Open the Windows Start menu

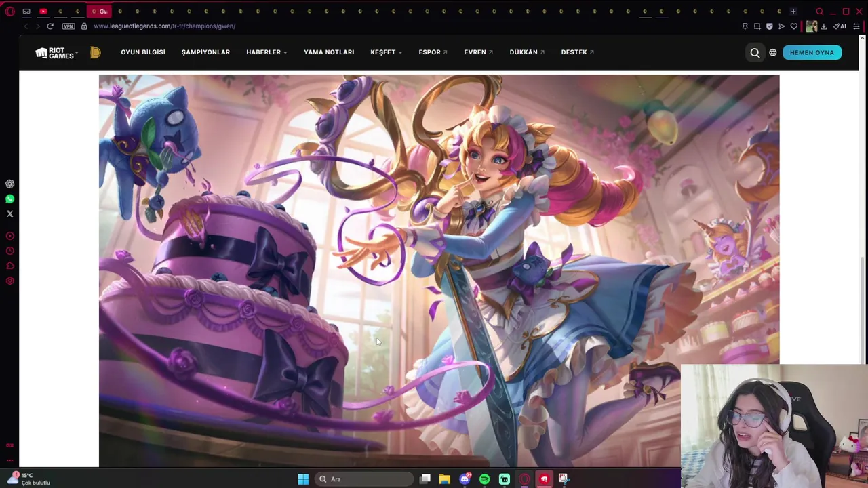(x=303, y=479)
